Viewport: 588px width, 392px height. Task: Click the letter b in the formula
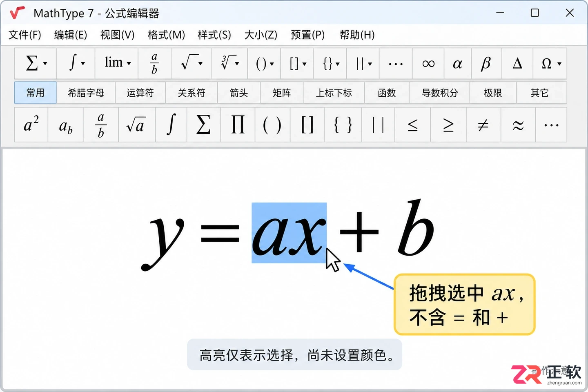(x=416, y=228)
